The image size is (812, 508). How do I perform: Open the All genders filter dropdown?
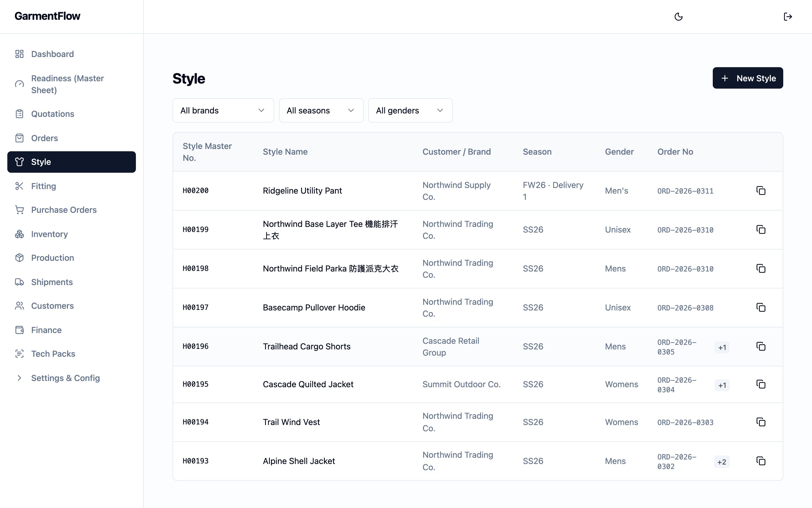(410, 111)
